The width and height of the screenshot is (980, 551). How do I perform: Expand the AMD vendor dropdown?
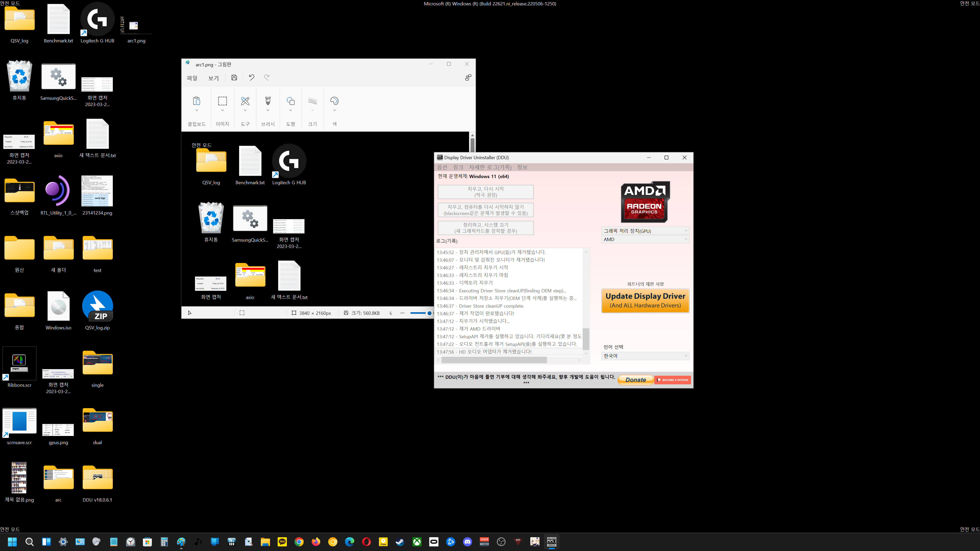645,239
